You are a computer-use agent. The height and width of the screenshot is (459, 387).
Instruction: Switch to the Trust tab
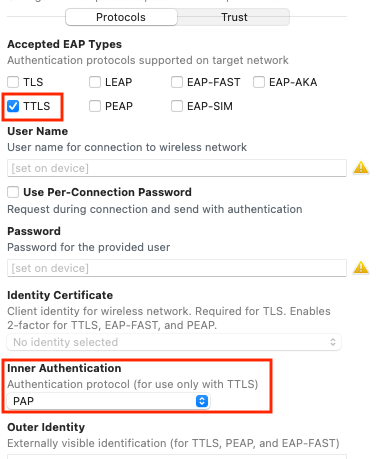[x=234, y=17]
